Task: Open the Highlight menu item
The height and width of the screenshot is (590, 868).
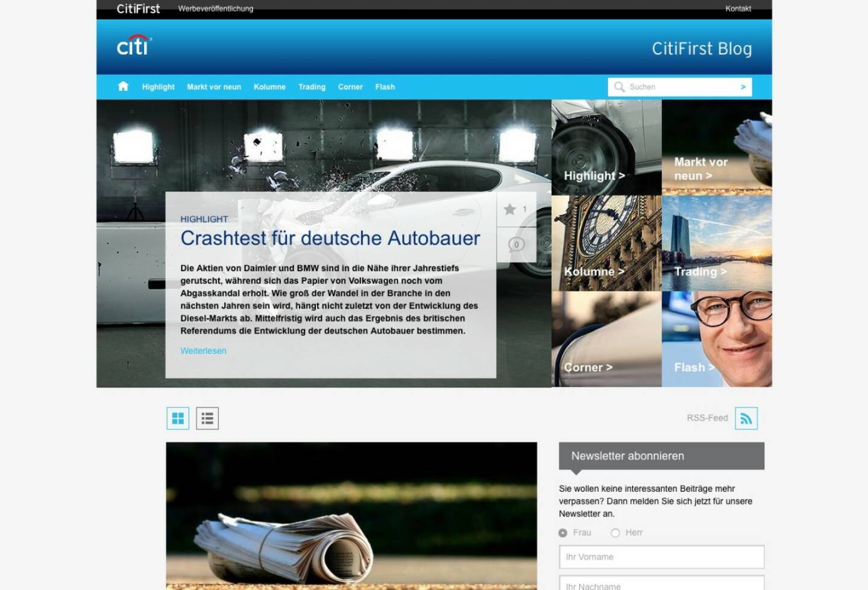Action: 158,87
